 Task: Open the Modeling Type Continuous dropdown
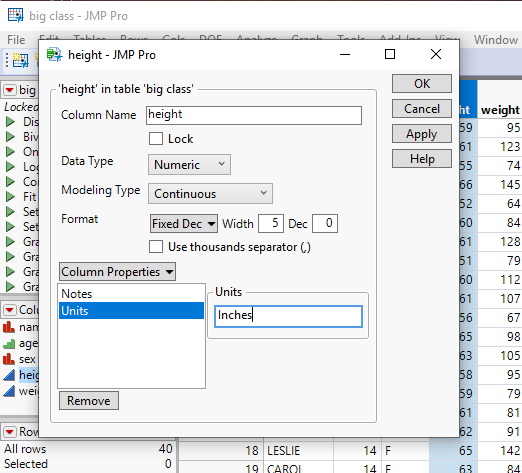[210, 193]
